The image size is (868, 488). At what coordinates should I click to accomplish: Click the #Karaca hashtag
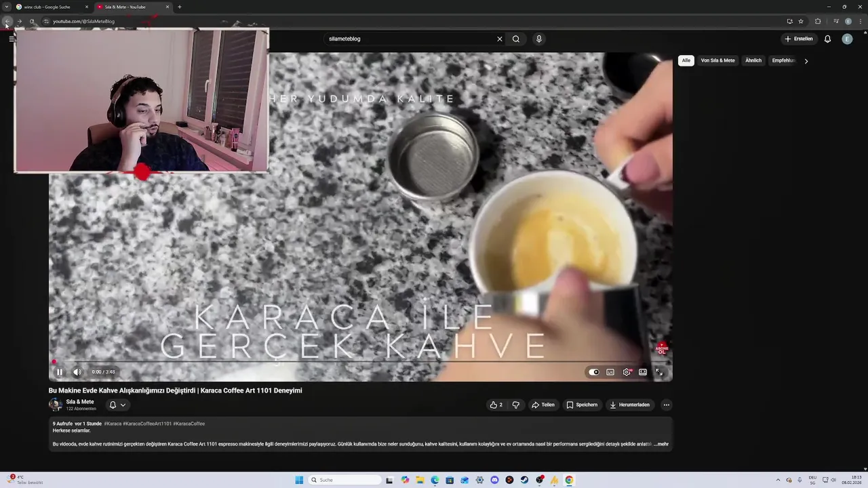(113, 424)
